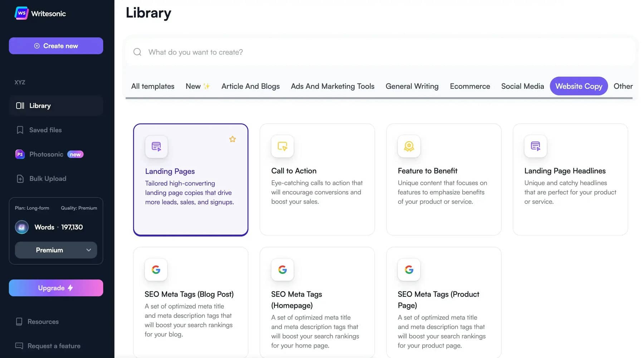
Task: Open the Call to Action template card
Action: (x=317, y=179)
